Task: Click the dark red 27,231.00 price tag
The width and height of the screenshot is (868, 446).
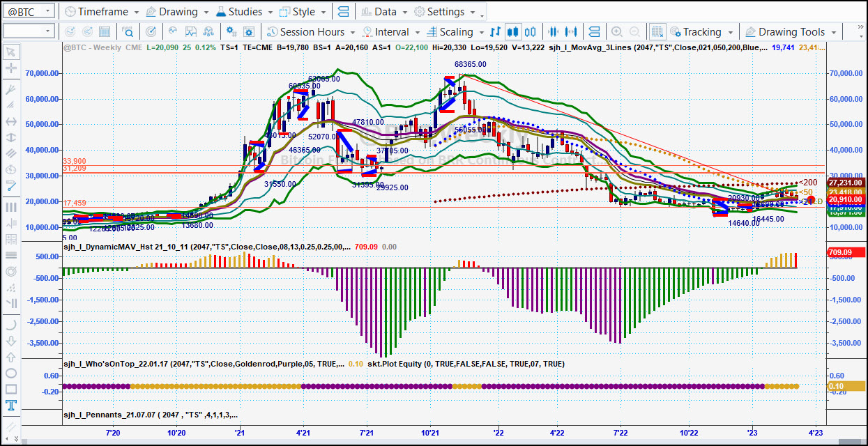Action: [x=846, y=183]
